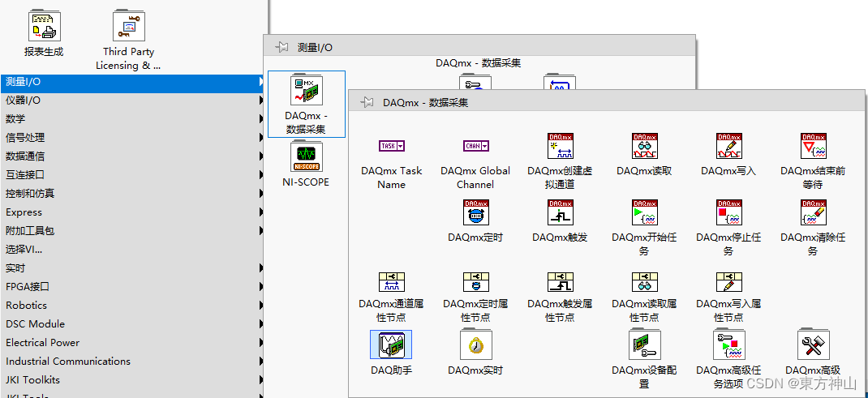Expand the 信号处理 submenu arrow
Image resolution: width=868 pixels, height=398 pixels.
[x=260, y=138]
